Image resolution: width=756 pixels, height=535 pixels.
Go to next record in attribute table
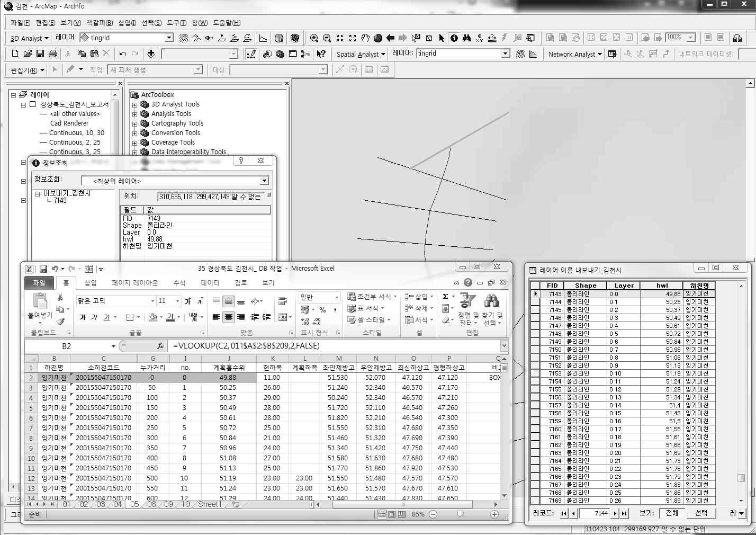(615, 513)
